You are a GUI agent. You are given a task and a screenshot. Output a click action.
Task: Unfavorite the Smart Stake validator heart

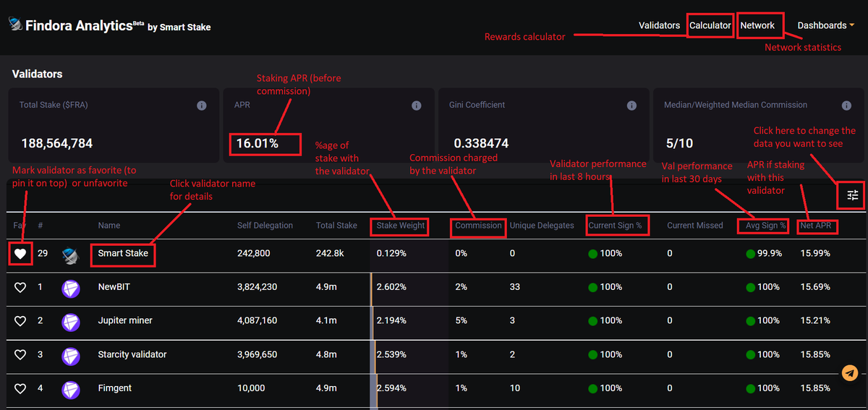click(20, 254)
